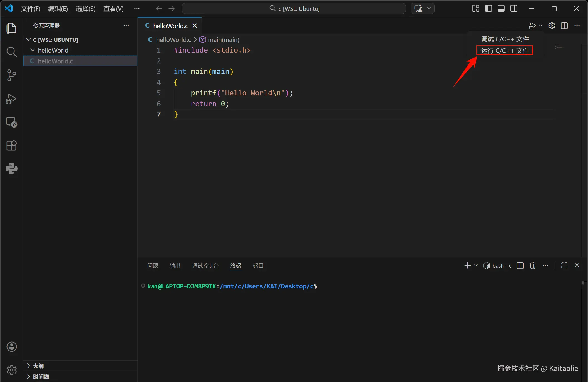Image resolution: width=588 pixels, height=382 pixels.
Task: Click 运行 C/C++ 文件 option
Action: 505,51
